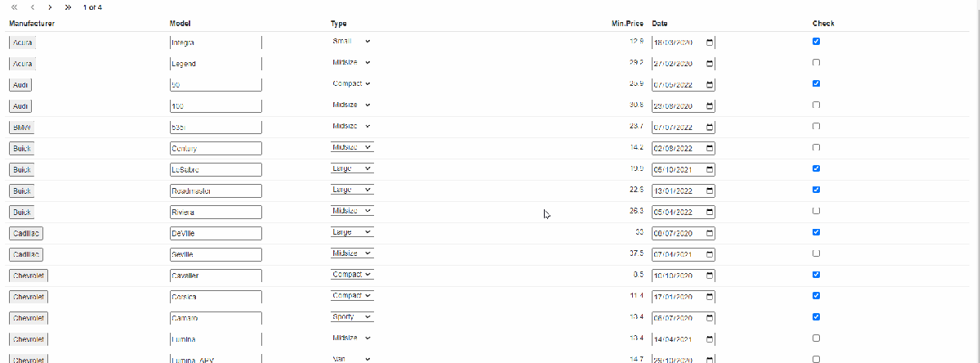This screenshot has height=363, width=980.
Task: Open the calendar picker in the DeVille row
Action: coord(709,233)
